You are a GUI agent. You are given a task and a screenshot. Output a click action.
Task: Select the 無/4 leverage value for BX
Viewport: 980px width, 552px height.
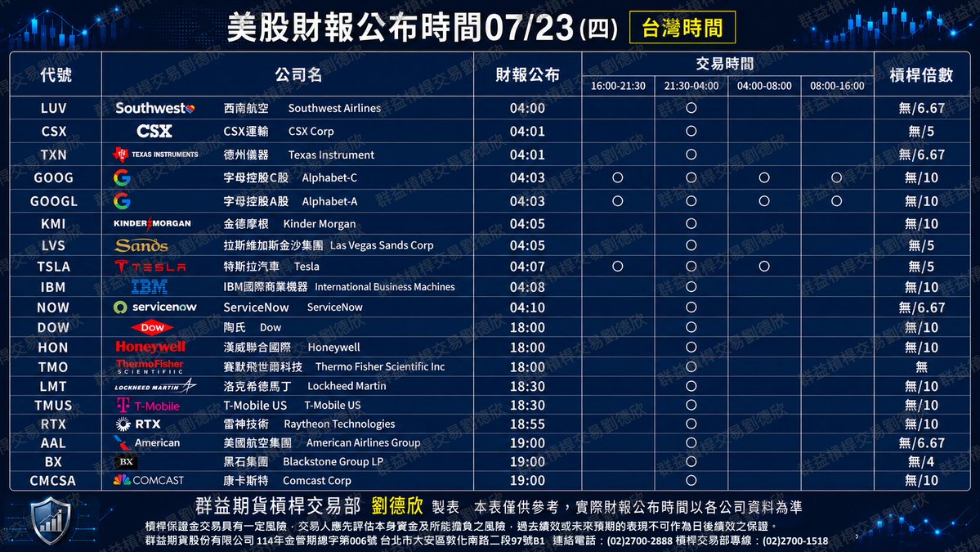coord(921,462)
